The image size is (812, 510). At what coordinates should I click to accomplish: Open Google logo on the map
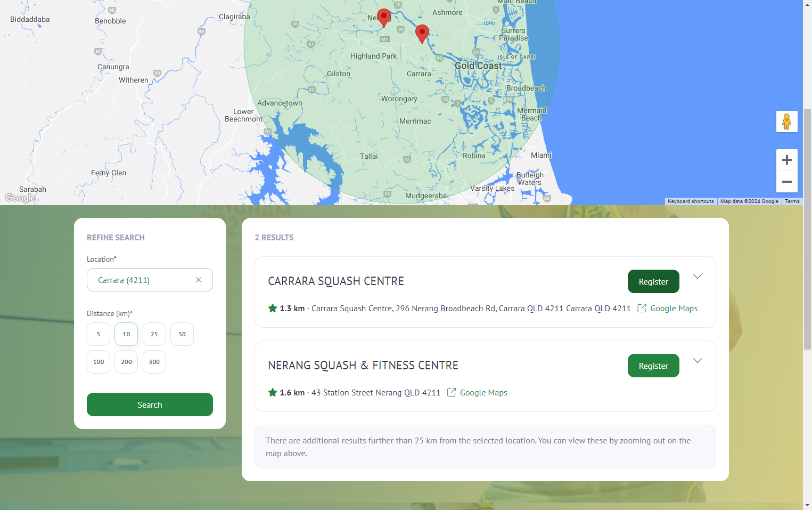[x=20, y=198]
